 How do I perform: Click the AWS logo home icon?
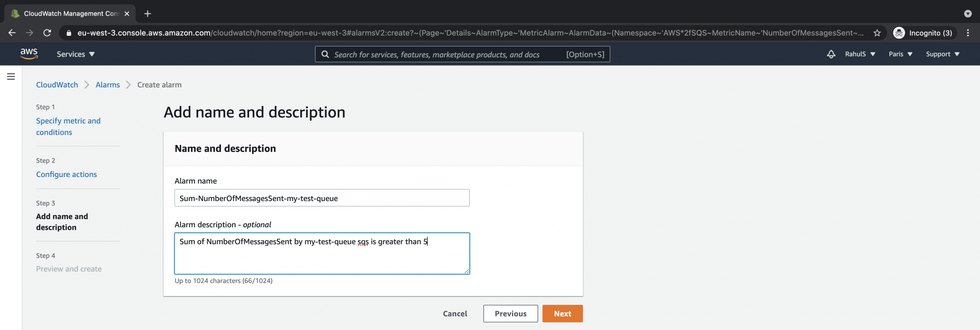point(29,54)
